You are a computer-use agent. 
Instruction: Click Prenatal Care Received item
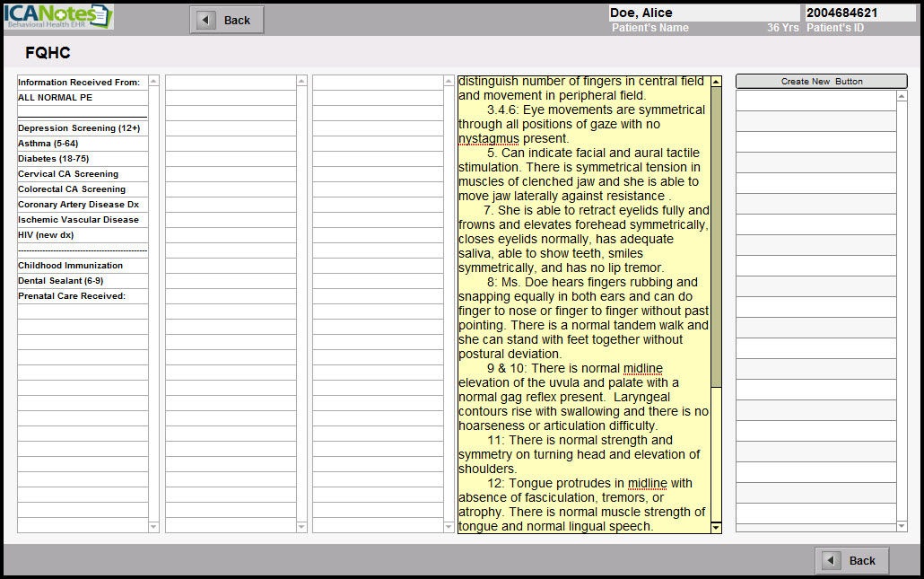(72, 296)
